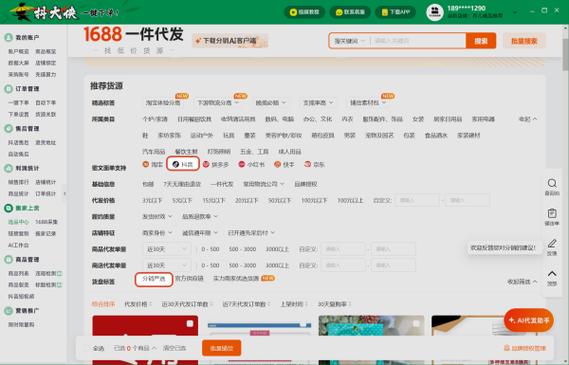Sort by 上架时间
Image resolution: width=569 pixels, height=365 pixels.
[x=294, y=304]
